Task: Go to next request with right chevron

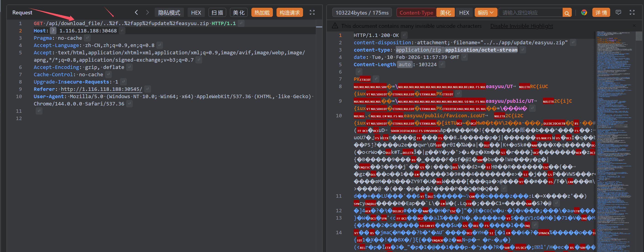Action: click(x=147, y=12)
